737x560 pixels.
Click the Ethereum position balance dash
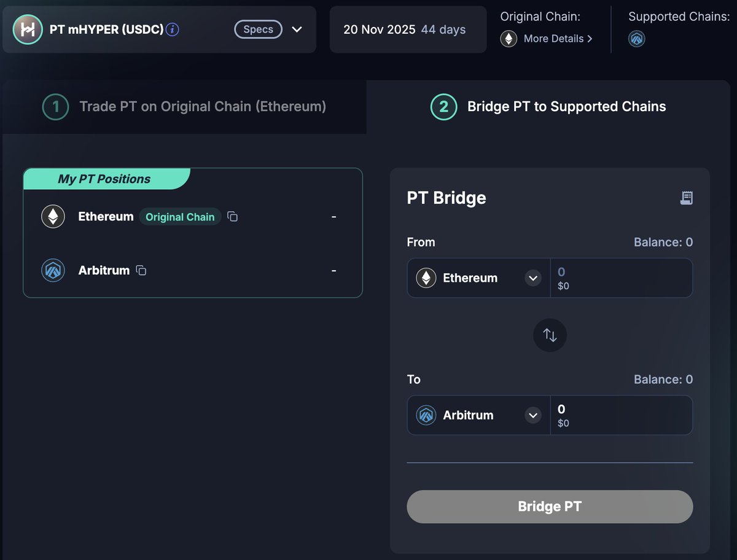pyautogui.click(x=333, y=217)
